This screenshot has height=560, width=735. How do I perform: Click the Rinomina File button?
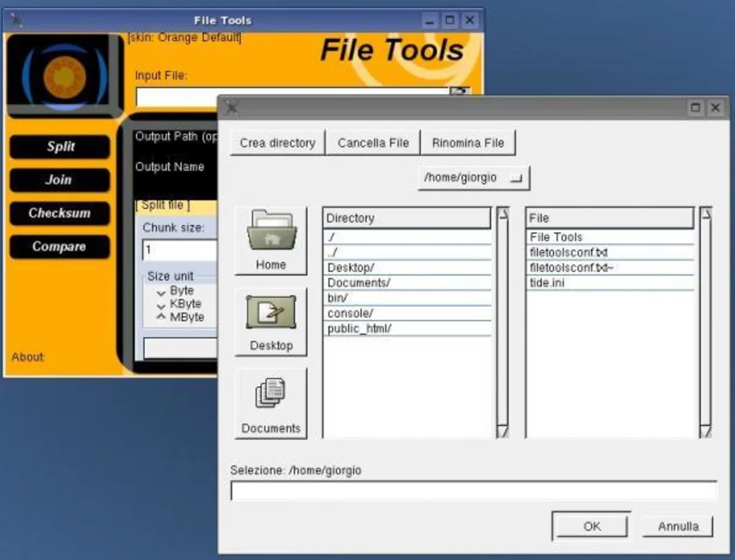pyautogui.click(x=468, y=143)
